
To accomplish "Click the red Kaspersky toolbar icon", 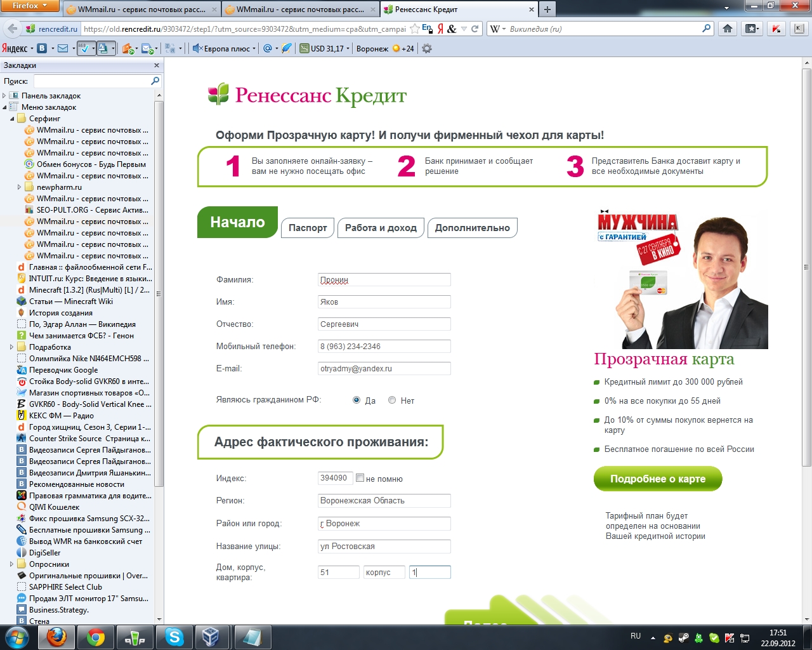I will (x=776, y=29).
